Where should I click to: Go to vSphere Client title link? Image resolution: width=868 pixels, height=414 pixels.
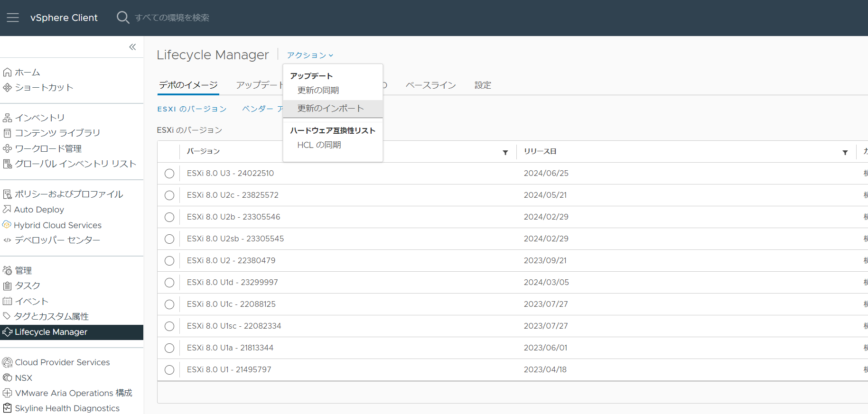pos(64,18)
